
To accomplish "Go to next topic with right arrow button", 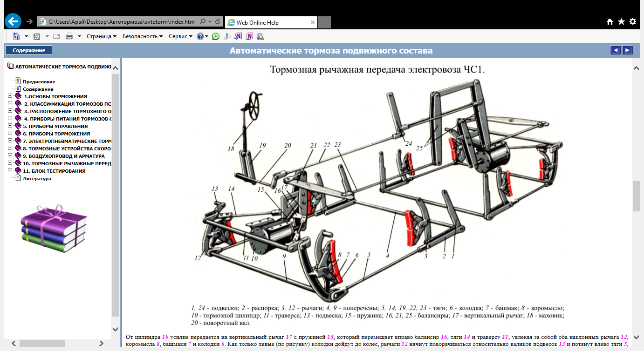I will pyautogui.click(x=628, y=50).
